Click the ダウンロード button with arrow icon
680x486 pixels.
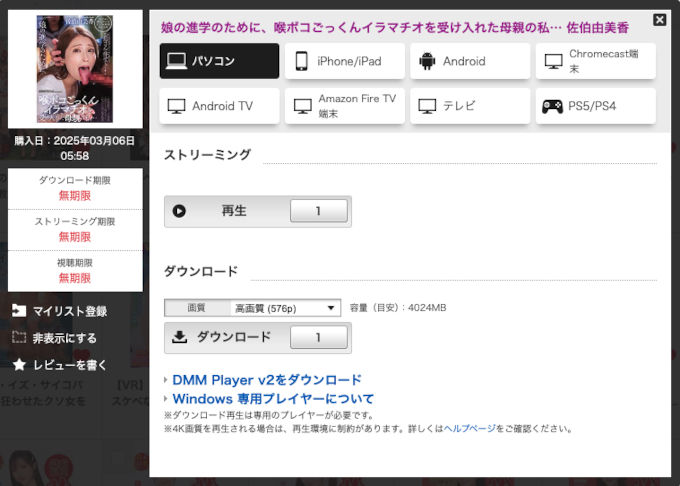(223, 337)
